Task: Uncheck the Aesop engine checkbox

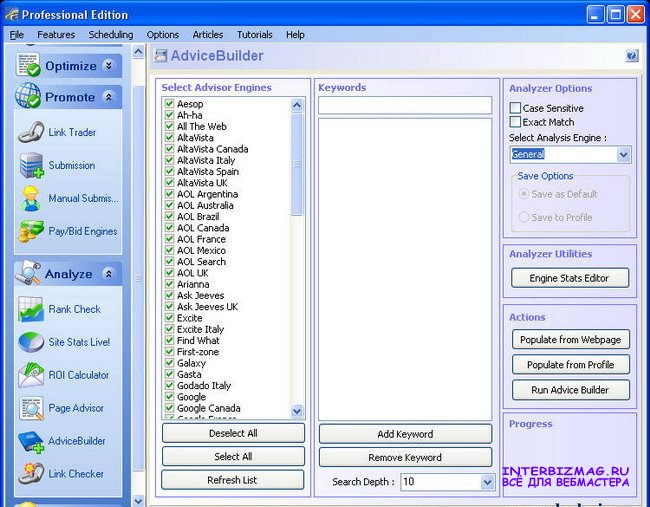Action: 169,103
